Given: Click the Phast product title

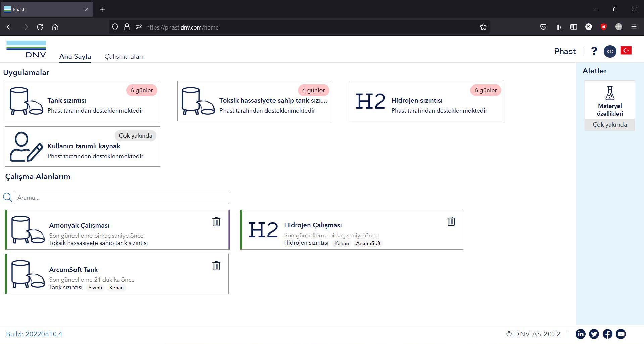Looking at the screenshot, I should click(x=565, y=51).
